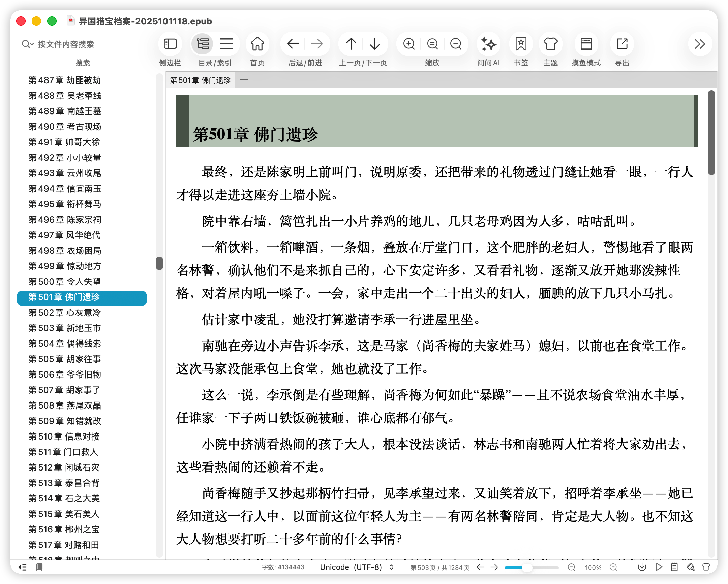Open a new tab with plus button
The image size is (728, 584).
(244, 80)
